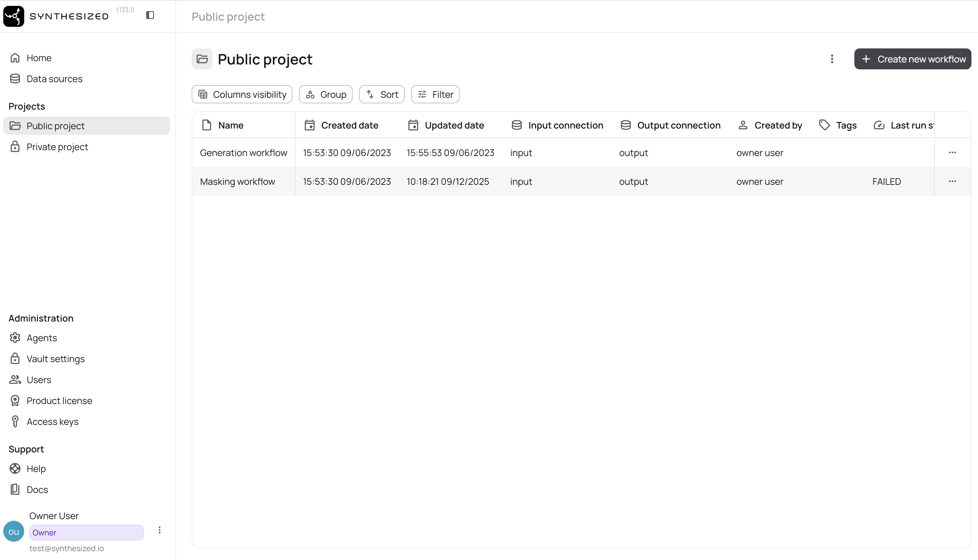Open Help via the life-ring icon
This screenshot has width=978, height=560.
point(15,468)
